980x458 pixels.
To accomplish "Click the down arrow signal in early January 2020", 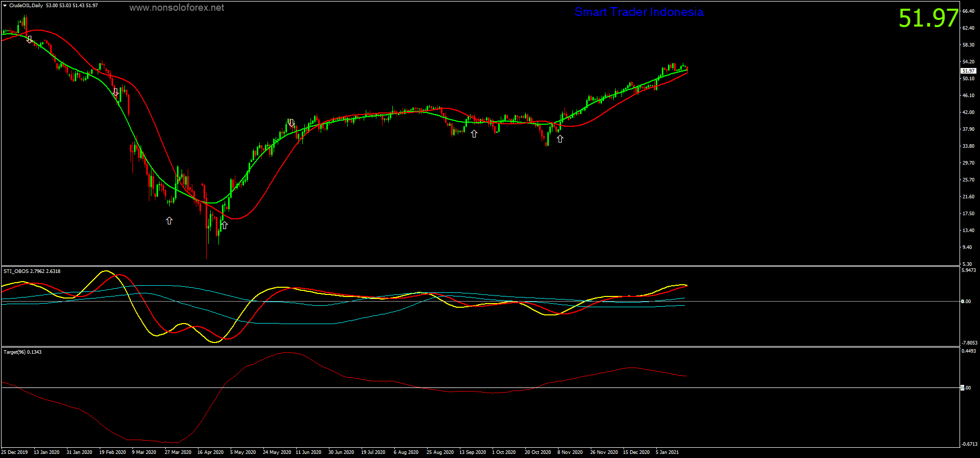I will (30, 39).
